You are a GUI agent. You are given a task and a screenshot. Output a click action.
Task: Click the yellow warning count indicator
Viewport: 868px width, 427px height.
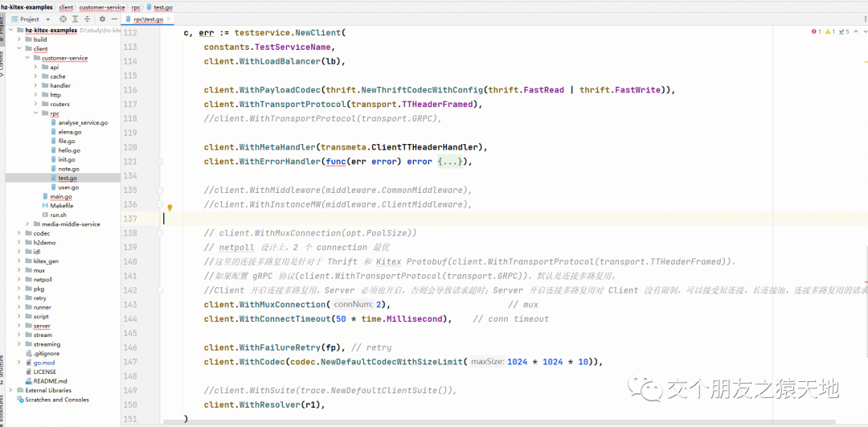coord(829,32)
